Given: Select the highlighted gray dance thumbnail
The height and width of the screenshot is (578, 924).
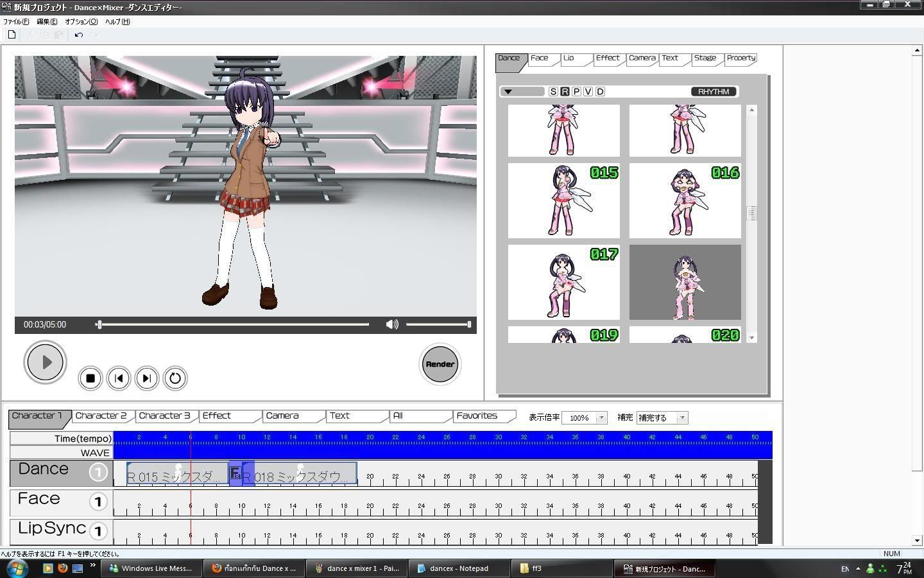Looking at the screenshot, I should [x=685, y=282].
